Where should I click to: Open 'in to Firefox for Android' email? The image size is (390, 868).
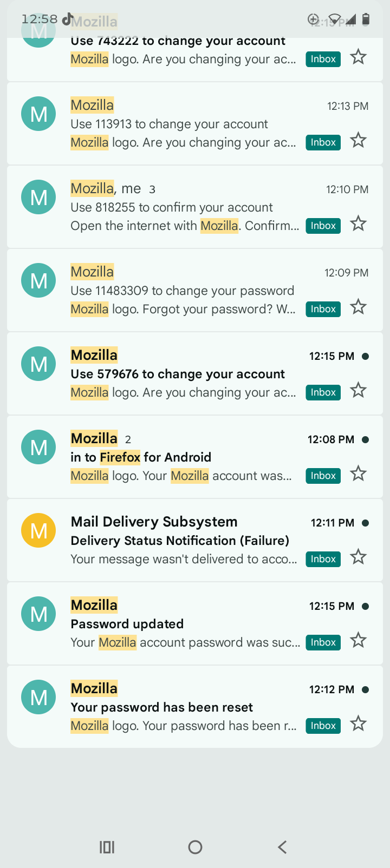195,457
